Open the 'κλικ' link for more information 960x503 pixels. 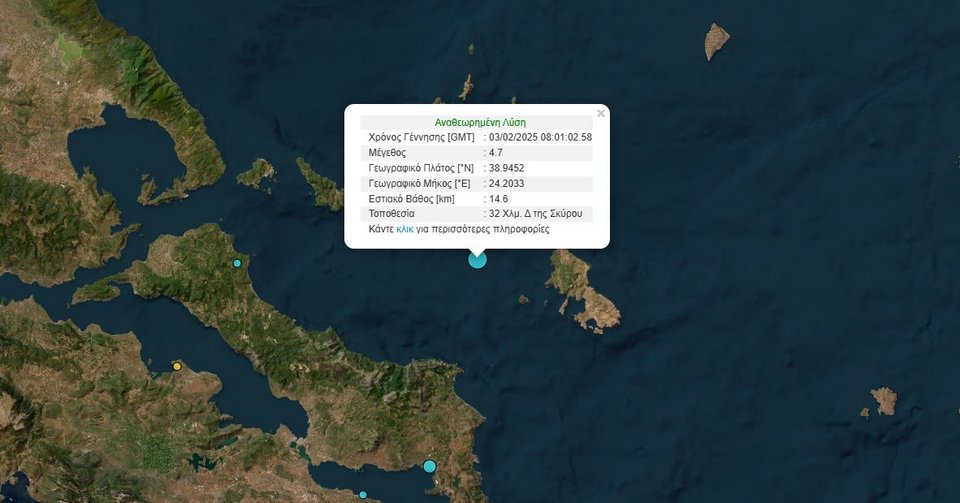pyautogui.click(x=405, y=229)
